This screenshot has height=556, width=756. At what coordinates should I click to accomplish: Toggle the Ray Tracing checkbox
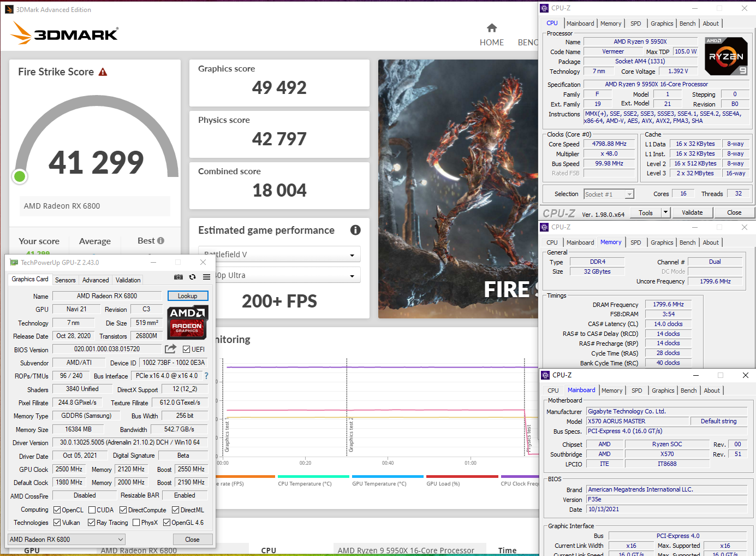coord(92,523)
